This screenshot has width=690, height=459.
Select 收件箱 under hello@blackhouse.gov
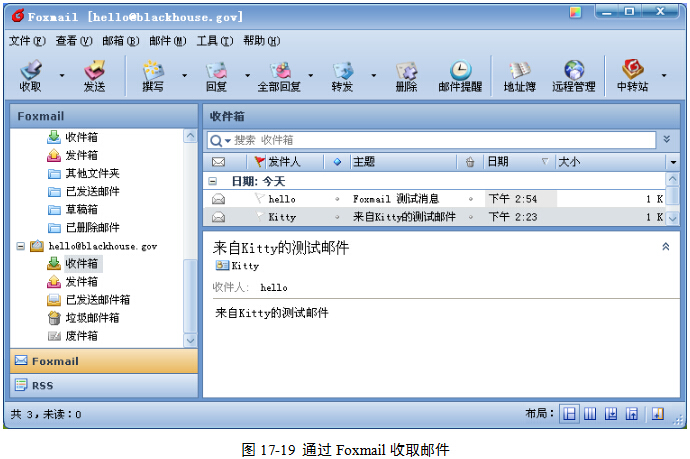point(81,264)
